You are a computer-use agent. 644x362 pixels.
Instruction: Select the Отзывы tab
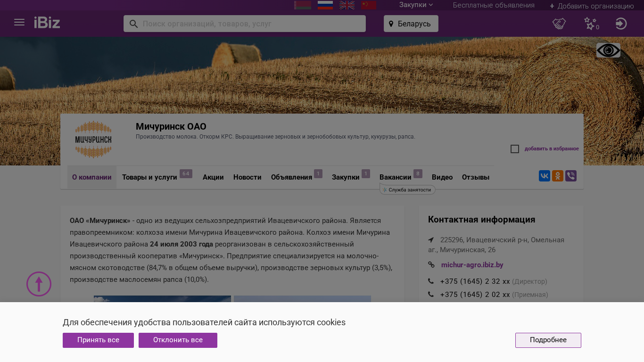475,177
